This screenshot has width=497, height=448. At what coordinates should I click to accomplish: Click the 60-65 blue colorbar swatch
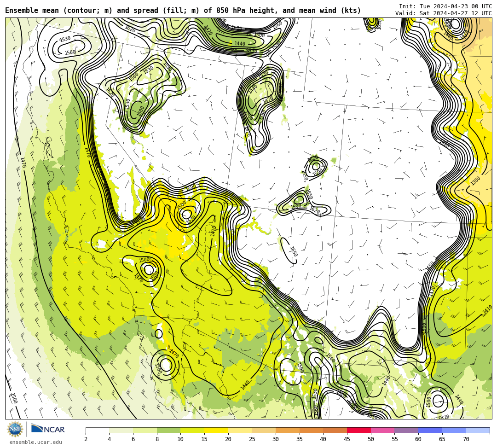[x=430, y=430]
